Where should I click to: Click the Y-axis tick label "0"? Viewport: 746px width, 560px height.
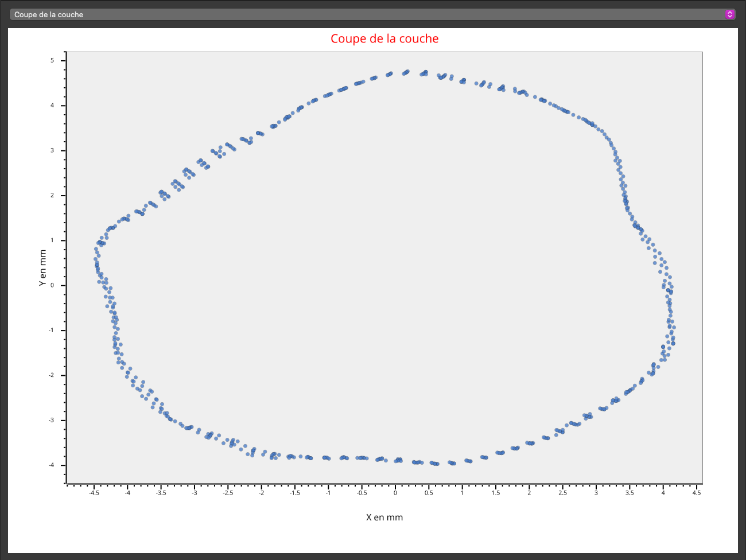pos(52,285)
